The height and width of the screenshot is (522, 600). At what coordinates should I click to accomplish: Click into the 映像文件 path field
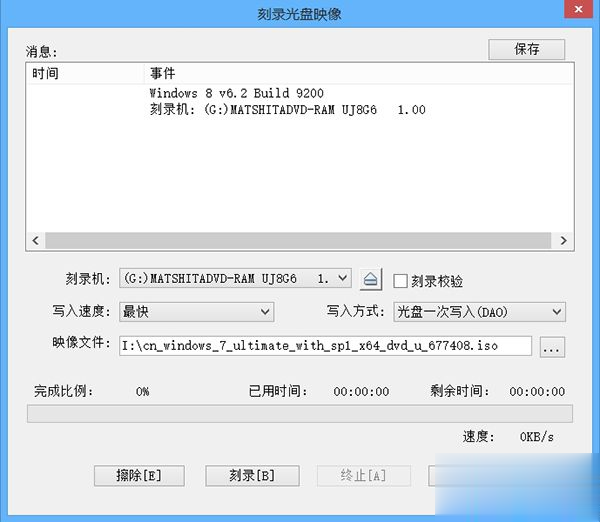[325, 346]
